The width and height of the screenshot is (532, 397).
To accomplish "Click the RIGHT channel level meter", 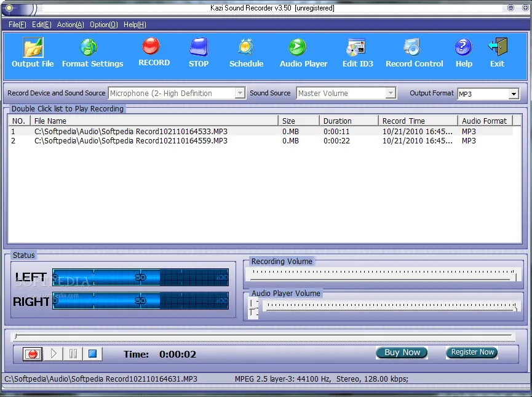I will (140, 300).
